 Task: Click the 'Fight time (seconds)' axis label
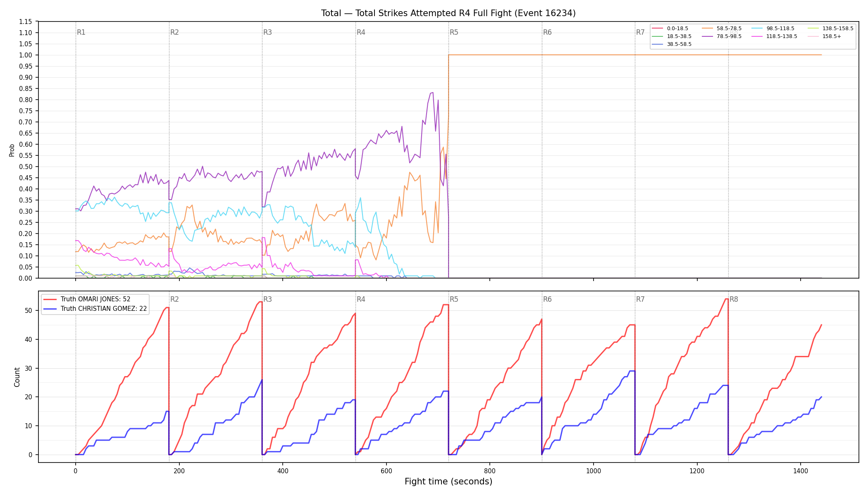[x=448, y=482]
